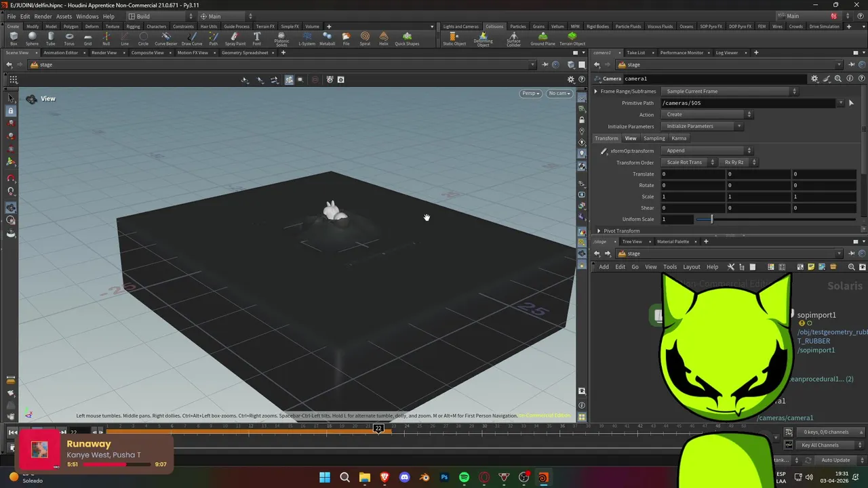Open the Persp view dropdown
Image resolution: width=868 pixels, height=488 pixels.
530,93
